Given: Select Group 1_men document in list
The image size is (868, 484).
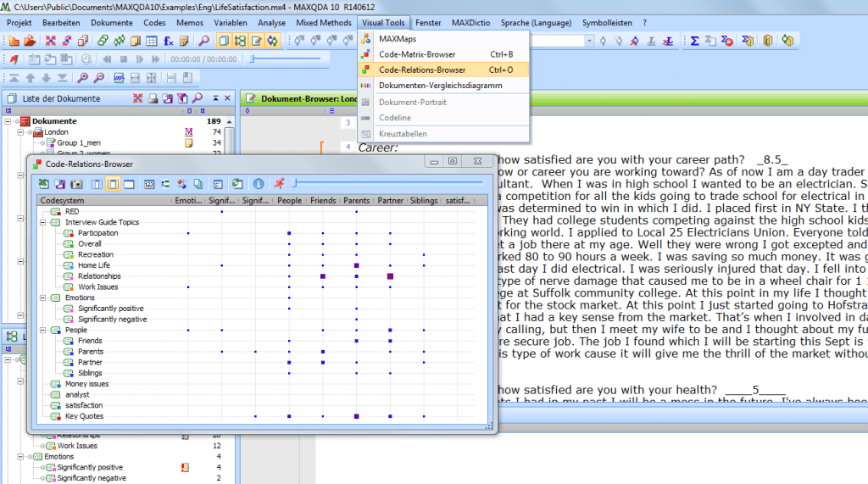Looking at the screenshot, I should (x=79, y=143).
